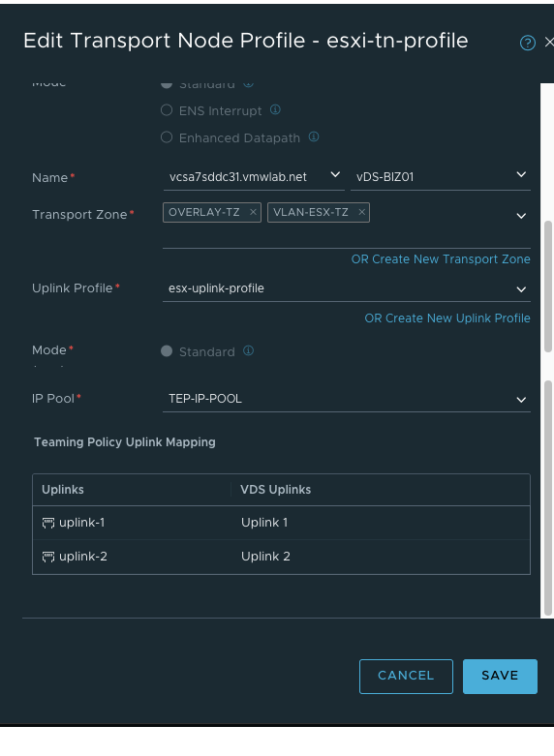The image size is (554, 756).
Task: Click info icon beside Enhanced Datapath
Action: (314, 136)
